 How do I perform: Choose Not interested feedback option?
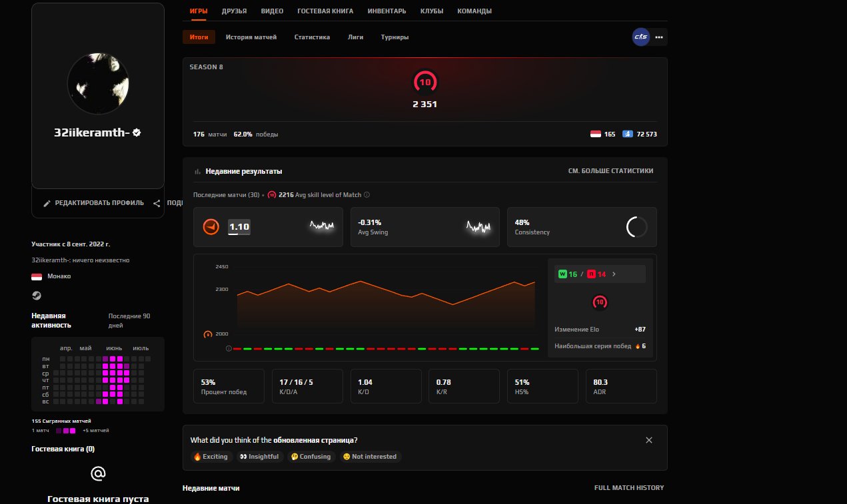pyautogui.click(x=371, y=457)
